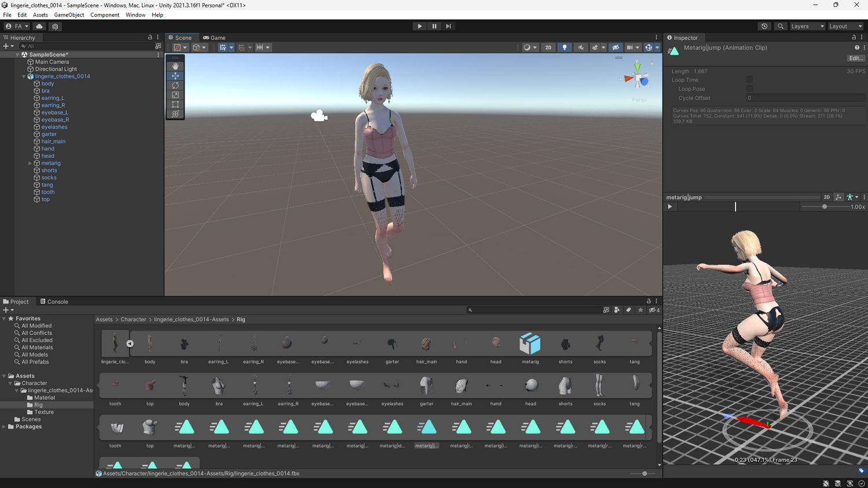Click the Step frame button
The height and width of the screenshot is (488, 868).
448,26
